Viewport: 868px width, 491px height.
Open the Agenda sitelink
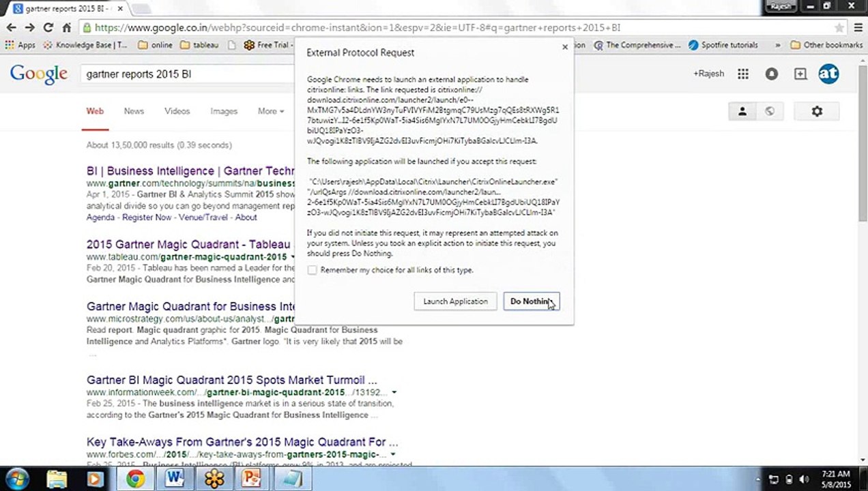point(100,218)
